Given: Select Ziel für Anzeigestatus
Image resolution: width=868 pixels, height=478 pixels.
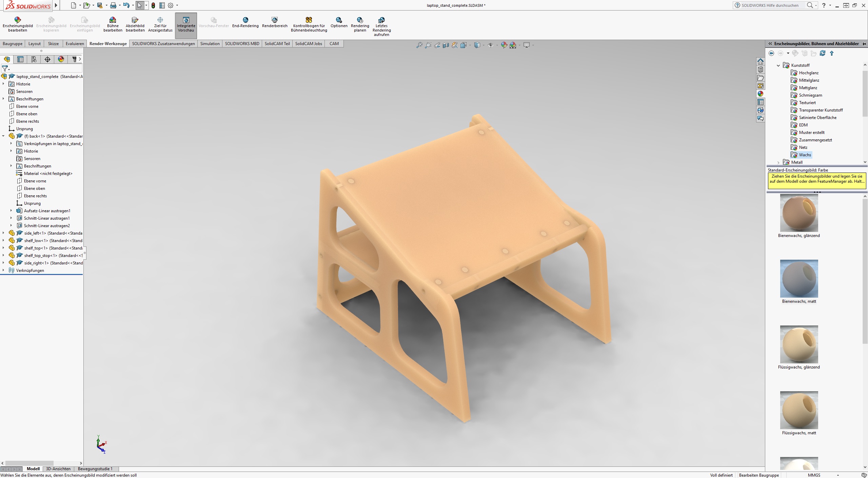Looking at the screenshot, I should pos(160,24).
